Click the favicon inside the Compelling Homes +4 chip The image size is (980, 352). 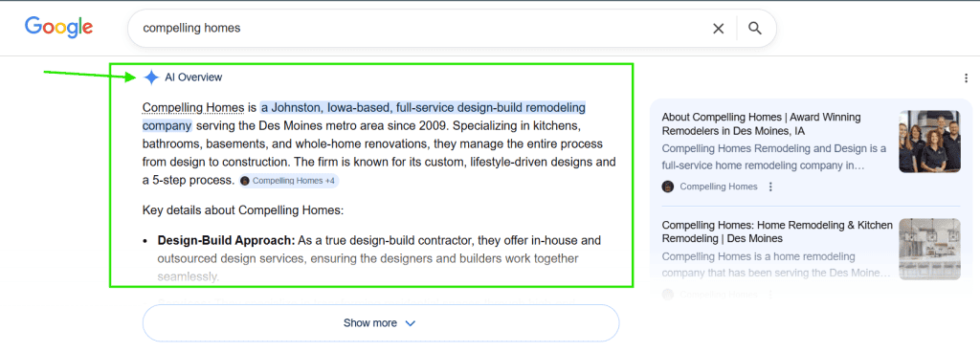[x=245, y=181]
